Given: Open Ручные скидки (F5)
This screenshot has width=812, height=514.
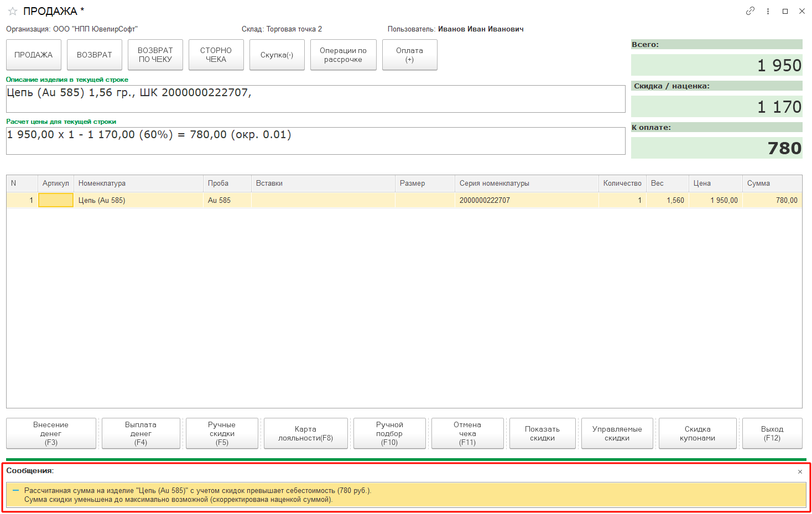Looking at the screenshot, I should point(222,433).
